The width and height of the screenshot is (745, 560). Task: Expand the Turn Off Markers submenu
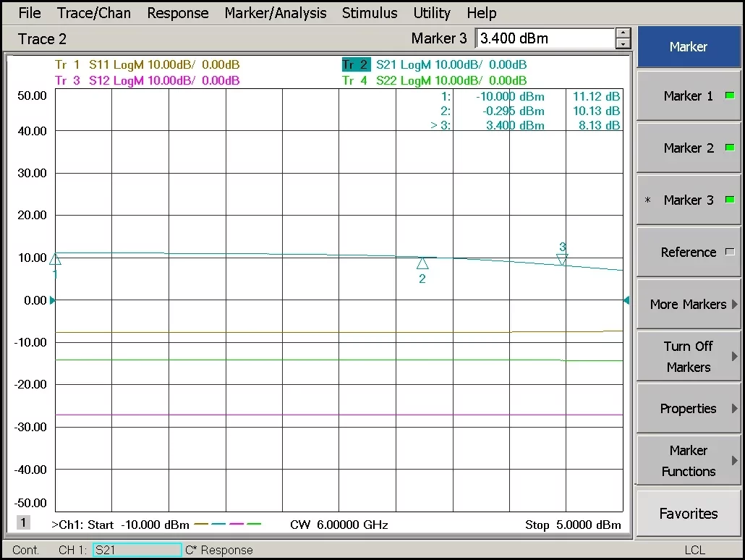pos(689,357)
